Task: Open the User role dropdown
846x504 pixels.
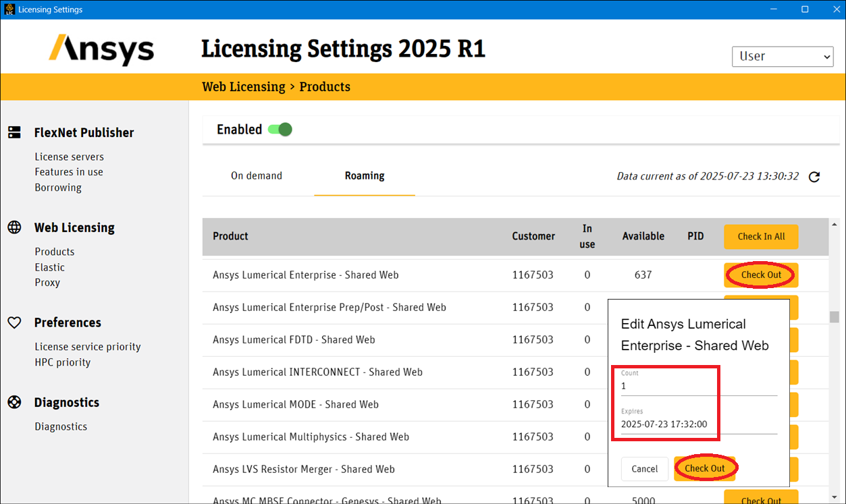Action: (x=783, y=57)
